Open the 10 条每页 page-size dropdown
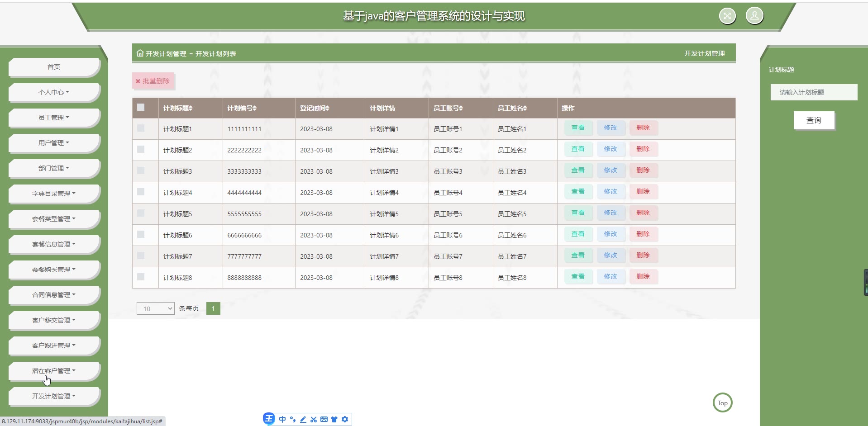The height and width of the screenshot is (426, 868). (x=155, y=308)
